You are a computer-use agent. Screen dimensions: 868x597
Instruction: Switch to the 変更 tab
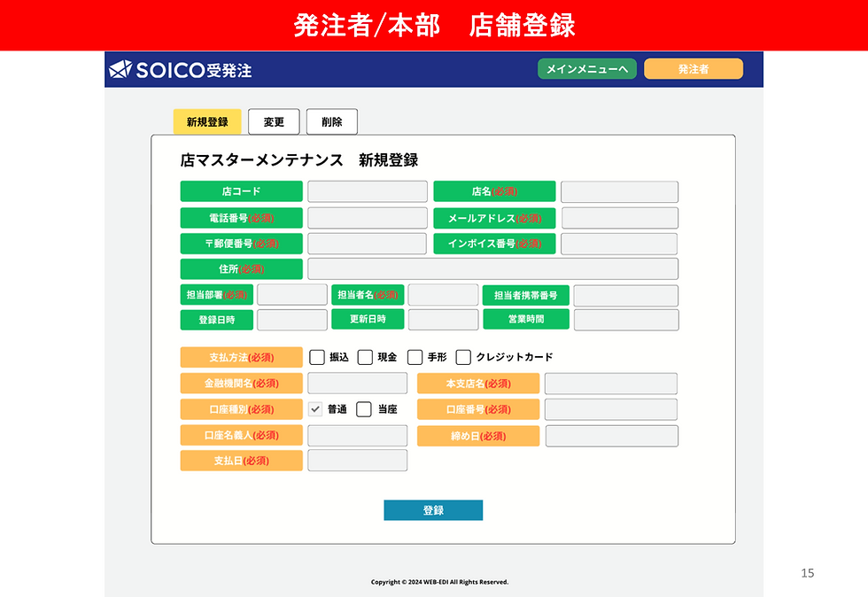[274, 121]
